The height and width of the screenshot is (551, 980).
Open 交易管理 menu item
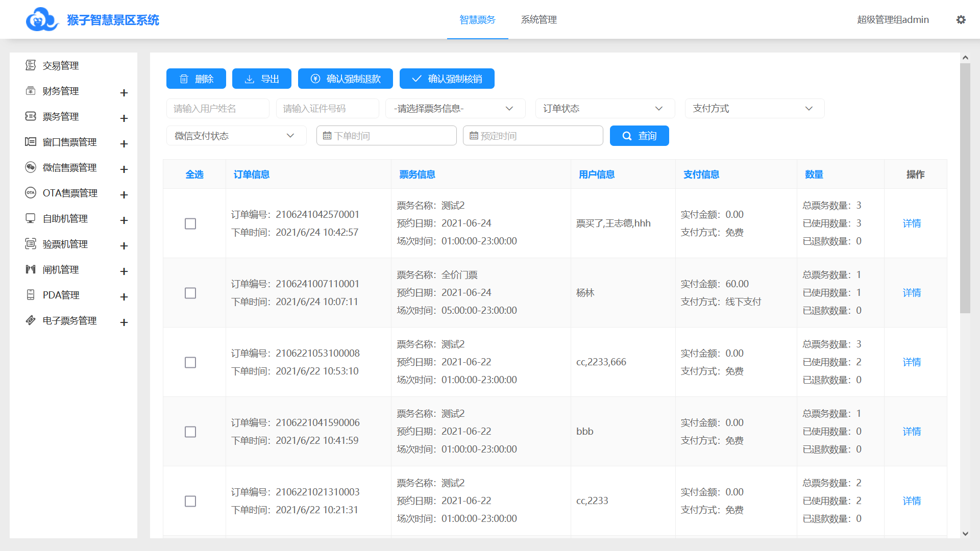point(73,65)
